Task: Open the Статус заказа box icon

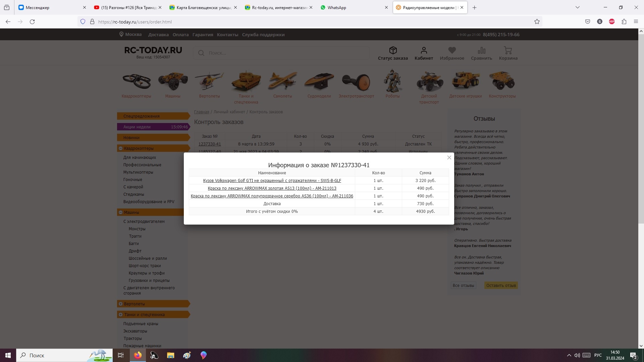Action: (x=393, y=50)
